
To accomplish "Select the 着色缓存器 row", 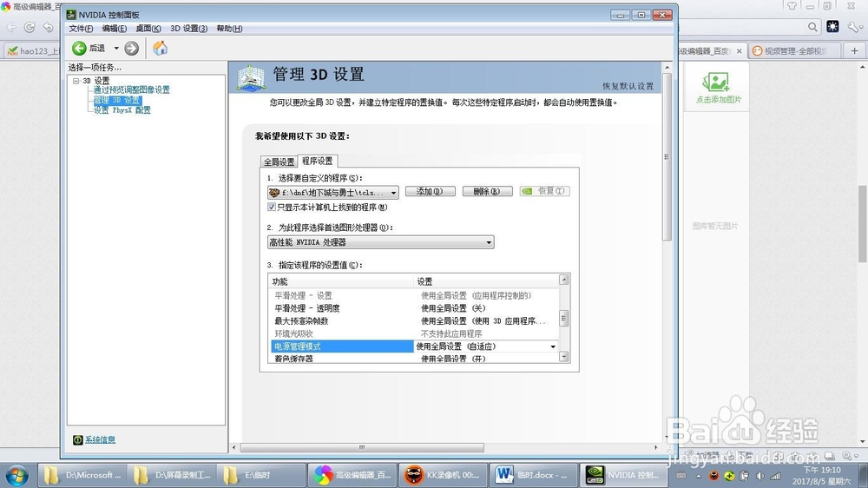I will coord(413,359).
